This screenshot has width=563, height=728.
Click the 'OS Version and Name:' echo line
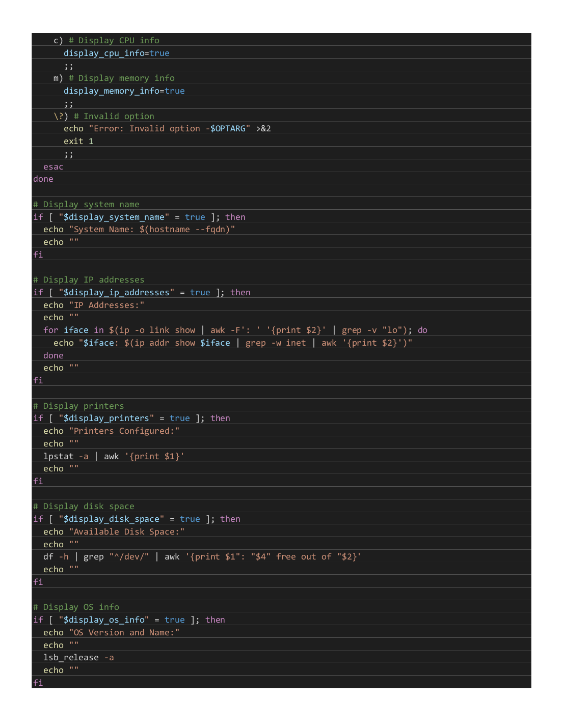[111, 632]
